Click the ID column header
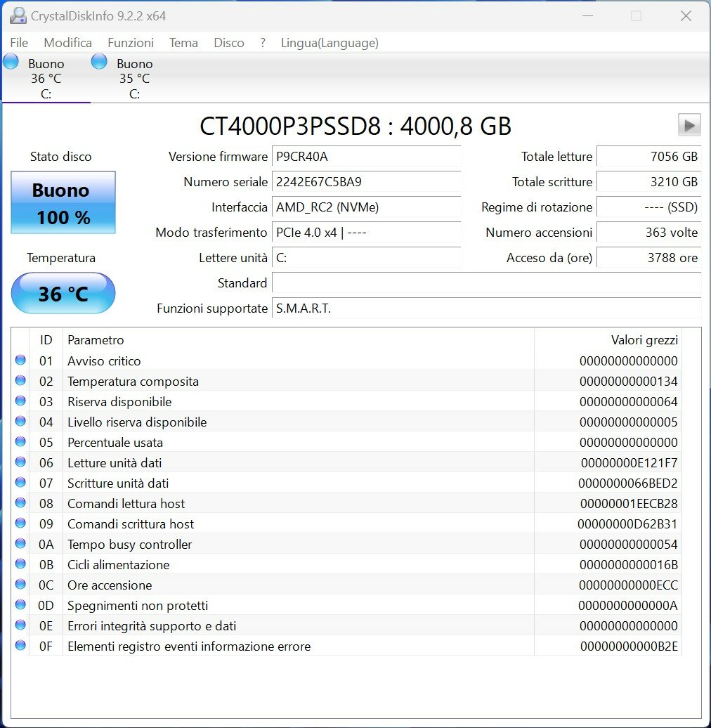Viewport: 711px width, 728px height. (x=46, y=340)
